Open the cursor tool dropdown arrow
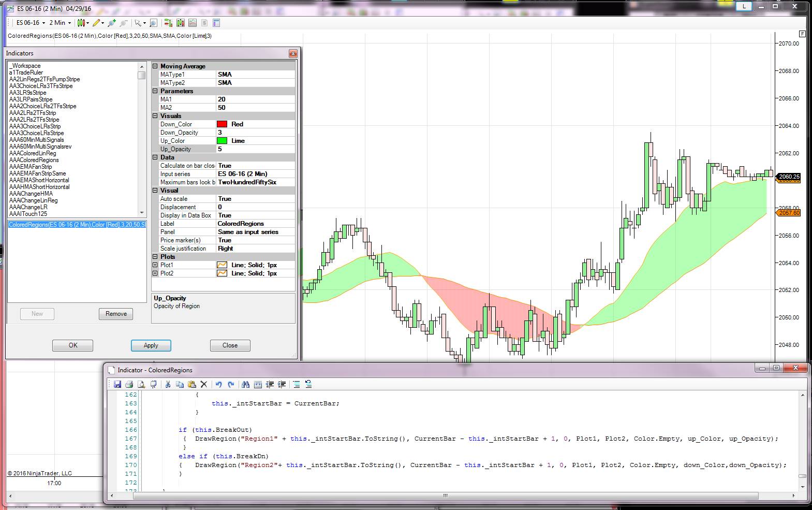The height and width of the screenshot is (510, 812). click(144, 23)
